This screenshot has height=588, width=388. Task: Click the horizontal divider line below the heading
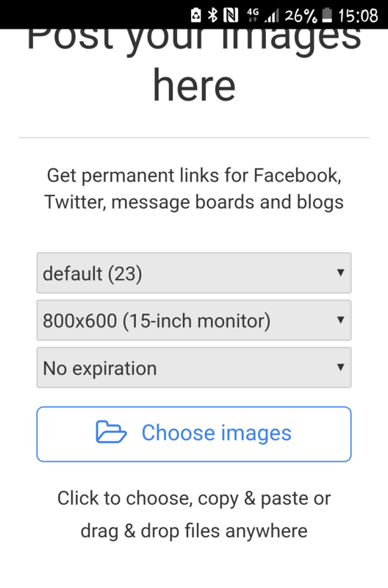coord(194,137)
